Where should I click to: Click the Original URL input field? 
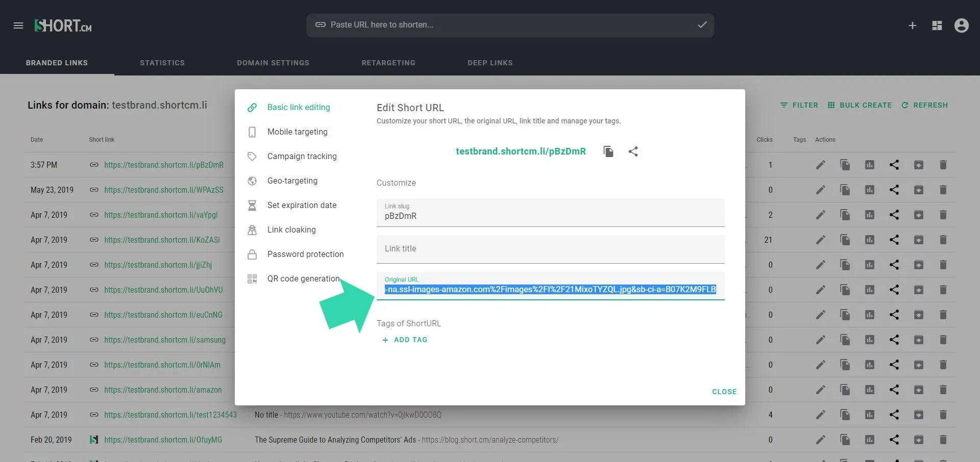coord(551,286)
